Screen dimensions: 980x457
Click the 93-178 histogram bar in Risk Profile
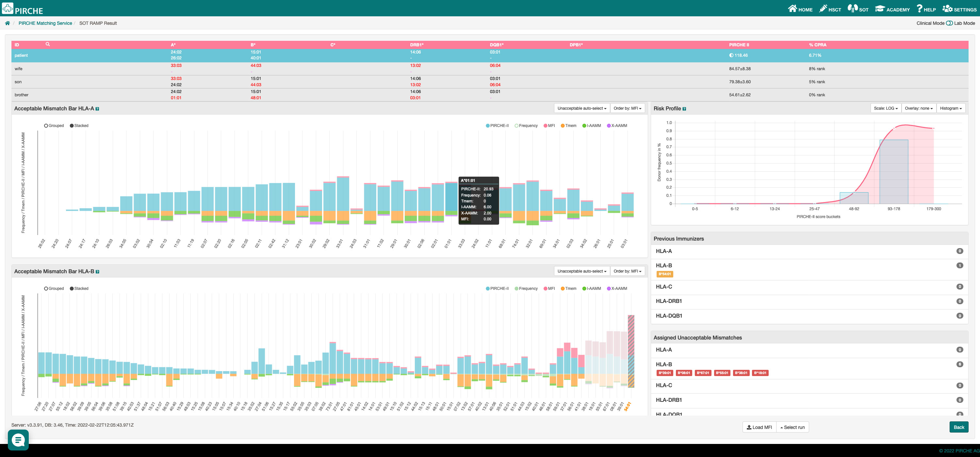point(894,172)
